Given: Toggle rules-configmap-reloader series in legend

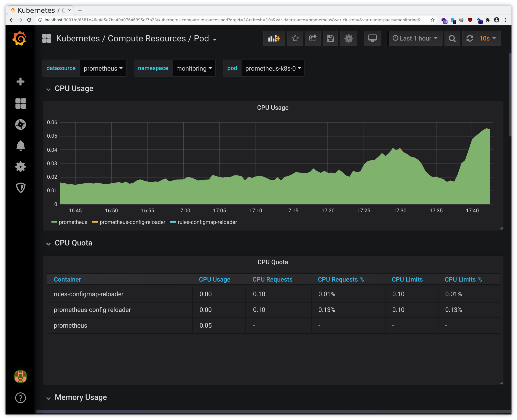Looking at the screenshot, I should [x=207, y=222].
